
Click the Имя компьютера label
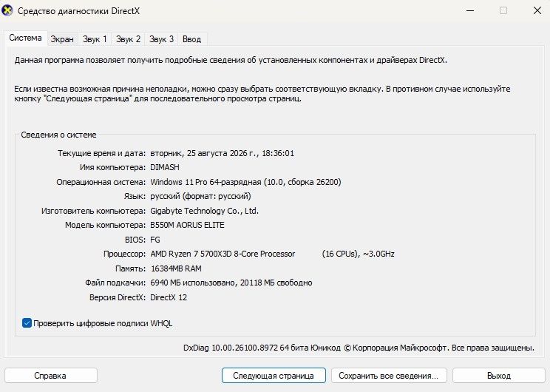pos(112,167)
